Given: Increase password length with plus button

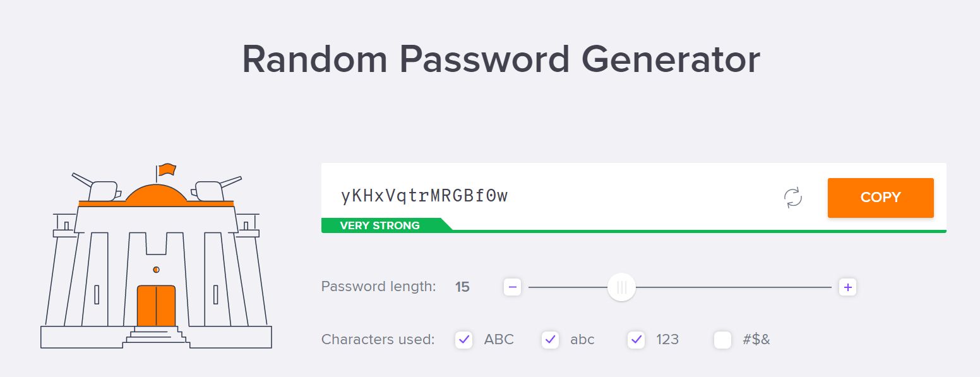Looking at the screenshot, I should pos(847,287).
